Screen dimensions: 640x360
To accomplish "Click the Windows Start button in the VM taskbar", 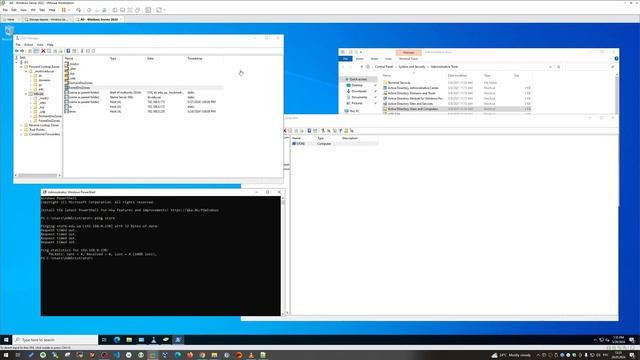I will click(x=6, y=340).
